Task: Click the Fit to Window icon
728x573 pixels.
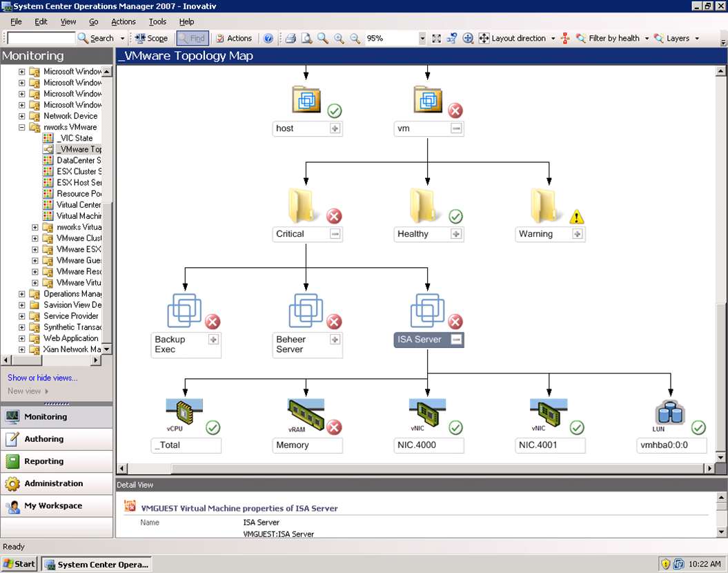Action: 436,39
